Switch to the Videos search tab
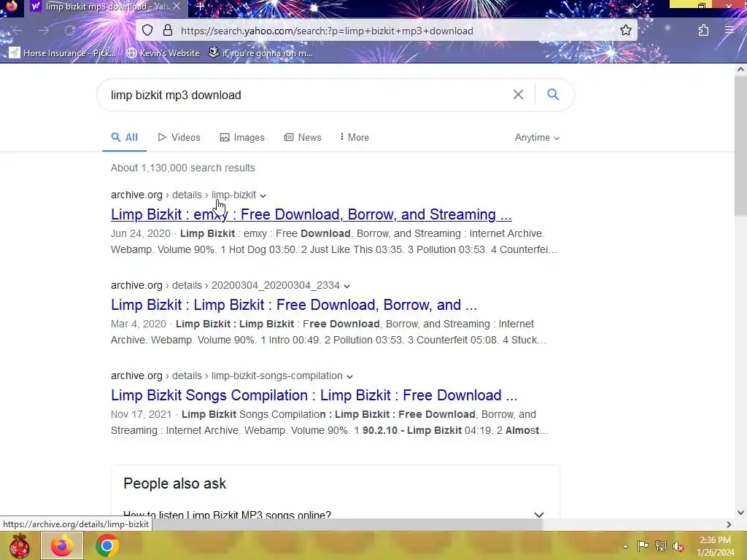747x560 pixels. [x=179, y=137]
